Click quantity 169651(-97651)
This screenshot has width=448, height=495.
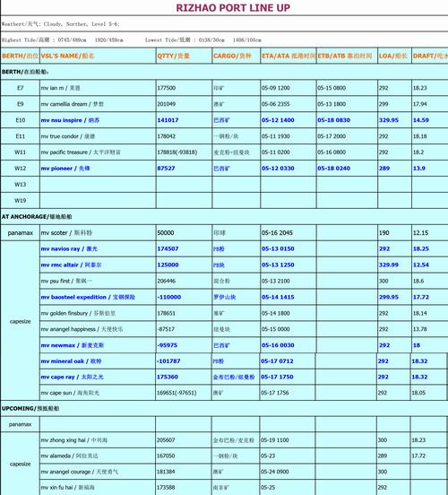point(177,393)
